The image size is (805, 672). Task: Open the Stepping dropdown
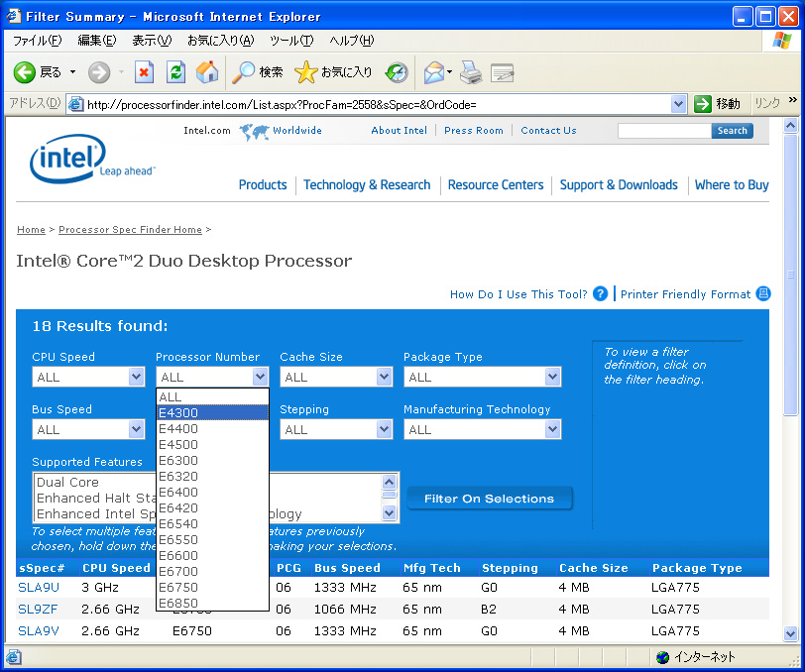point(336,429)
